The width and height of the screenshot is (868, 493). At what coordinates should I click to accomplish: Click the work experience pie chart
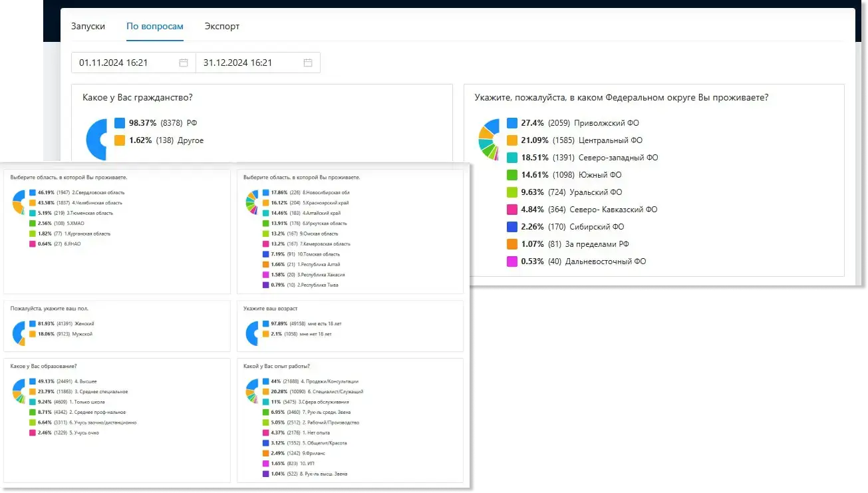(x=251, y=391)
